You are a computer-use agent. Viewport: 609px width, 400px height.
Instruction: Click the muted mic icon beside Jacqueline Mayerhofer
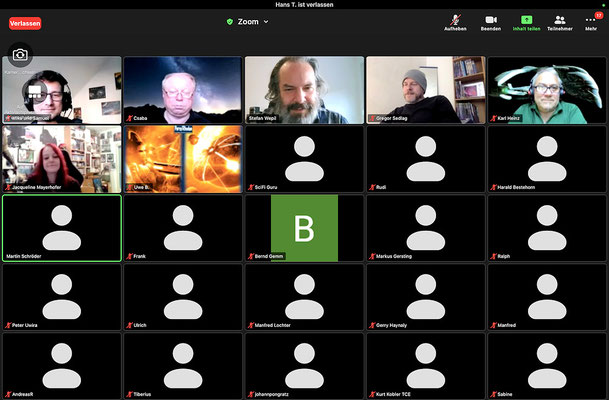pos(8,187)
